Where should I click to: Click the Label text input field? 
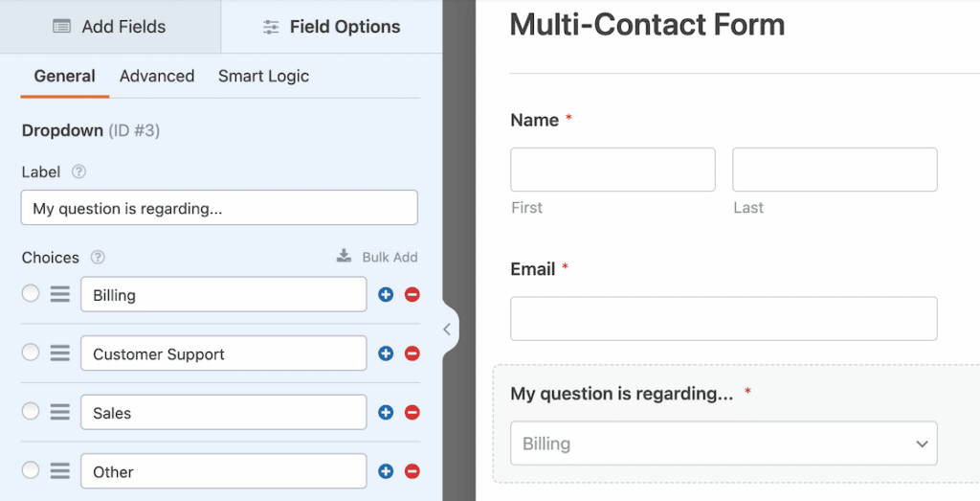[x=219, y=208]
